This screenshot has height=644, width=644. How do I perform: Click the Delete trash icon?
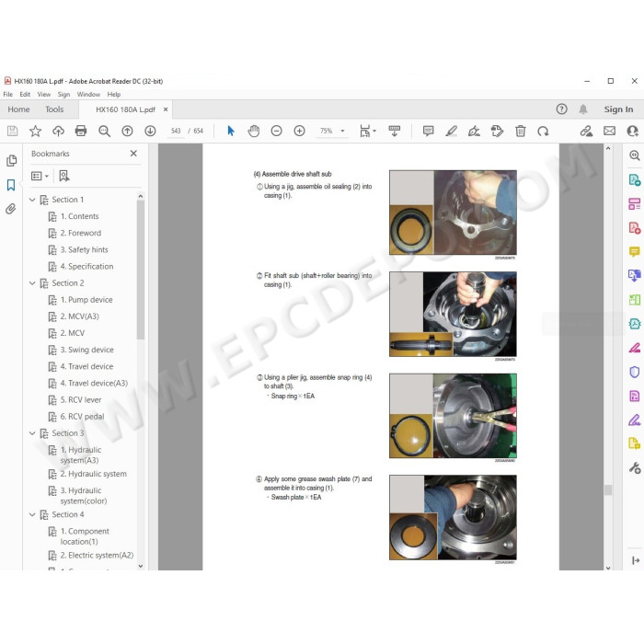[521, 131]
